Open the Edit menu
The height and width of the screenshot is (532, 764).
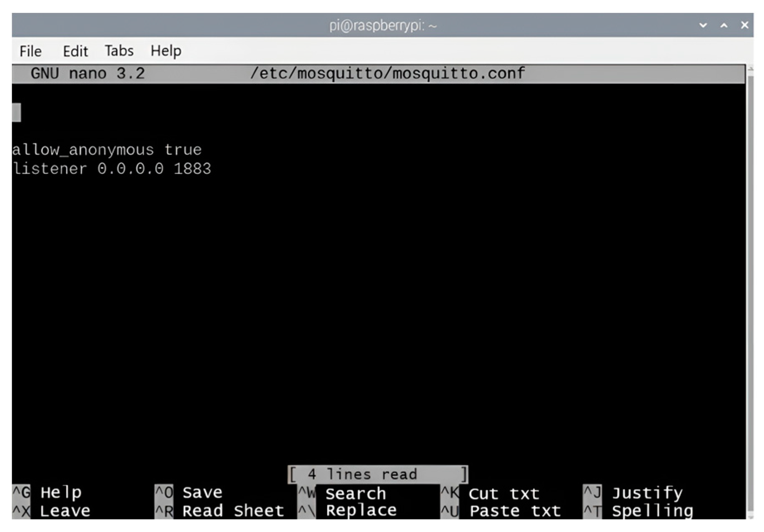(75, 51)
